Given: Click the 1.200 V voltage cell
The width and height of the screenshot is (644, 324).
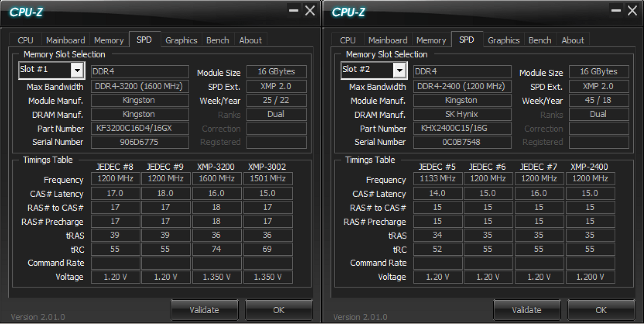Looking at the screenshot, I should point(590,277).
